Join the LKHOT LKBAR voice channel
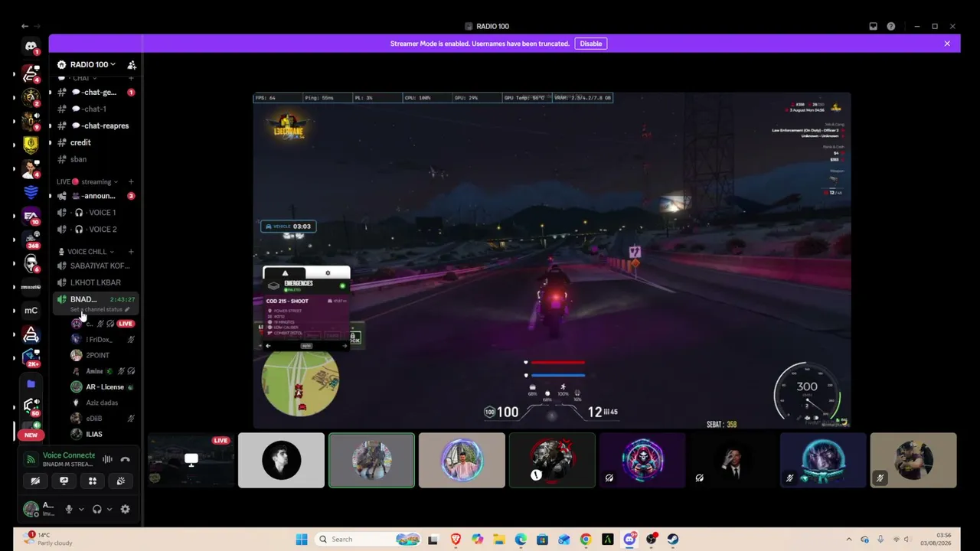The width and height of the screenshot is (980, 551). click(x=96, y=282)
